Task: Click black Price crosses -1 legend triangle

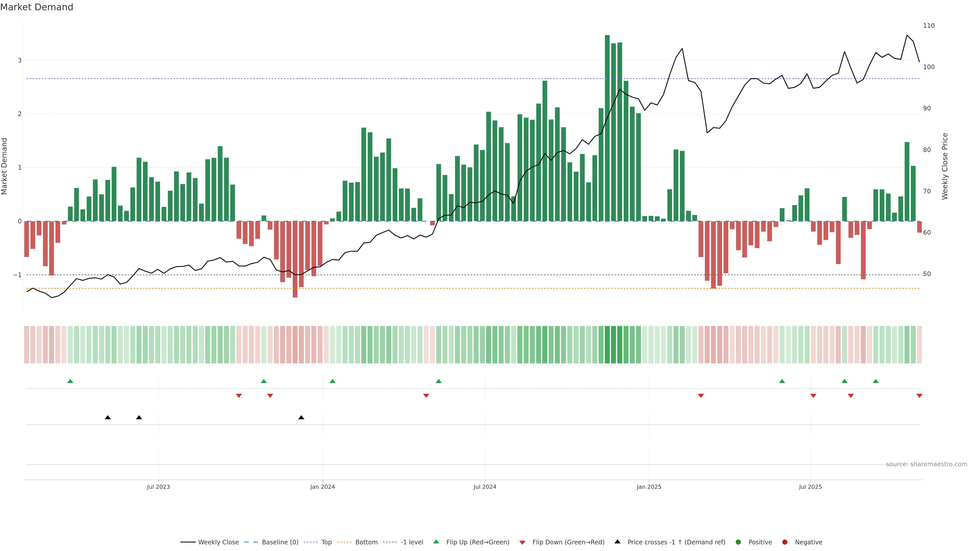Action: 617,542
